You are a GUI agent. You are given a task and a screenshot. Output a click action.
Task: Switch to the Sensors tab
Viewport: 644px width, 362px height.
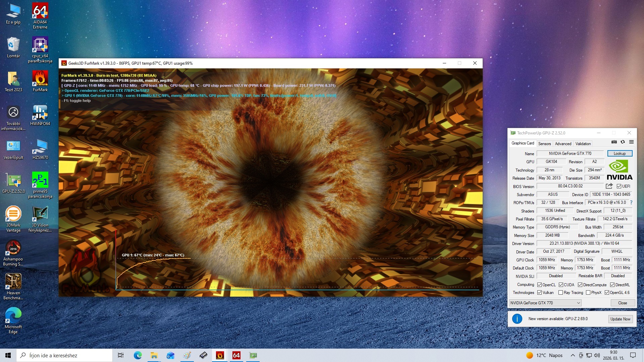544,144
